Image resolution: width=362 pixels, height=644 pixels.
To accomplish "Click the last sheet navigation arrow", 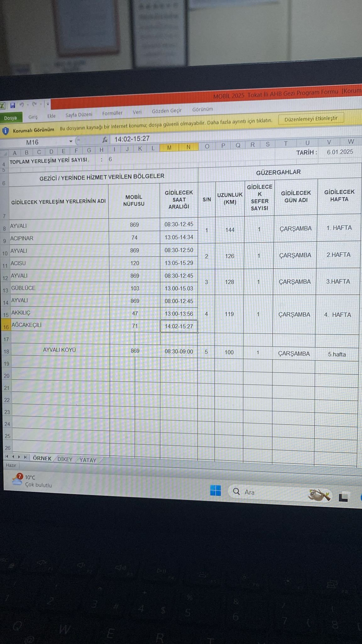I will tap(25, 457).
